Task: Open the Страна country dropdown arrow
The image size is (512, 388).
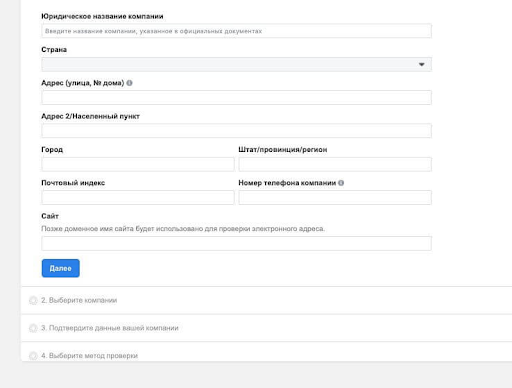Action: 422,64
